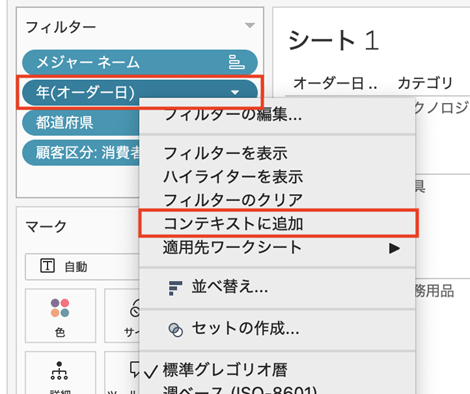Screen dimensions: 470x394
Task: Choose ハイライターを表示 menu entry
Action: [x=277, y=177]
